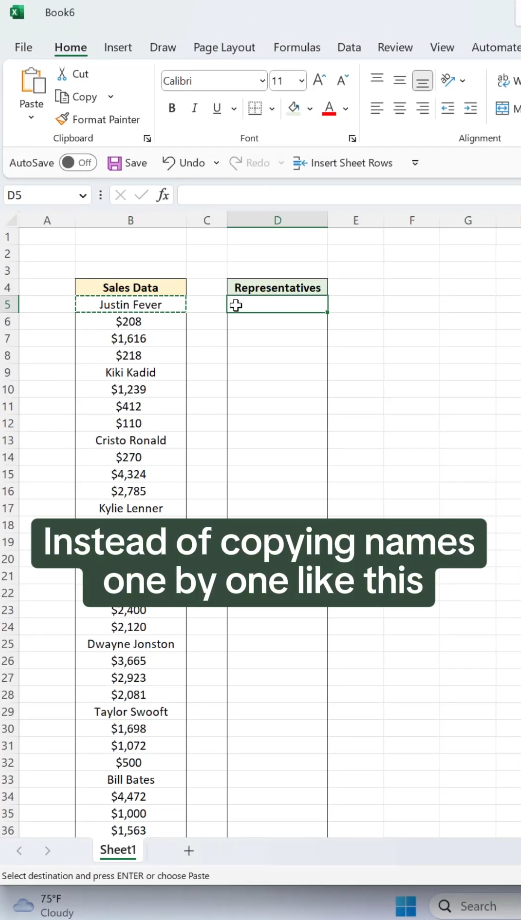Image resolution: width=521 pixels, height=920 pixels.
Task: Click Insert Sheet Rows
Action: tap(343, 163)
